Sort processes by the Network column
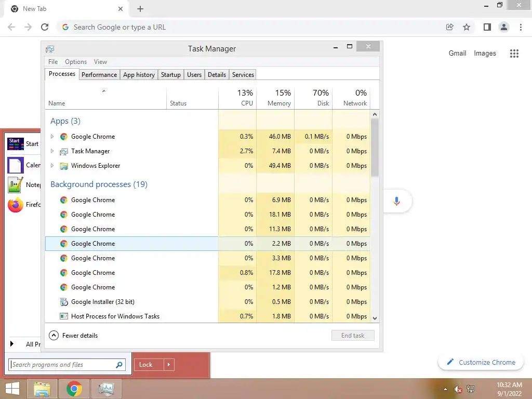The height and width of the screenshot is (399, 532). click(351, 98)
